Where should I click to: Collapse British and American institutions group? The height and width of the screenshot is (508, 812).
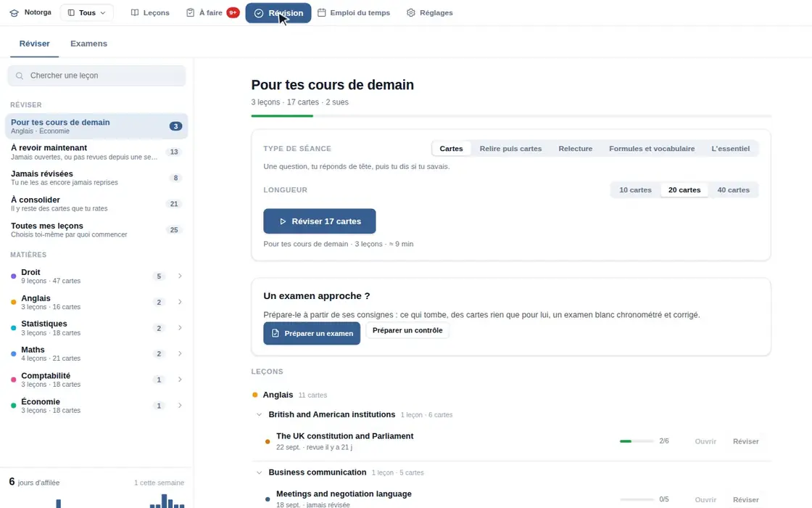(x=259, y=414)
